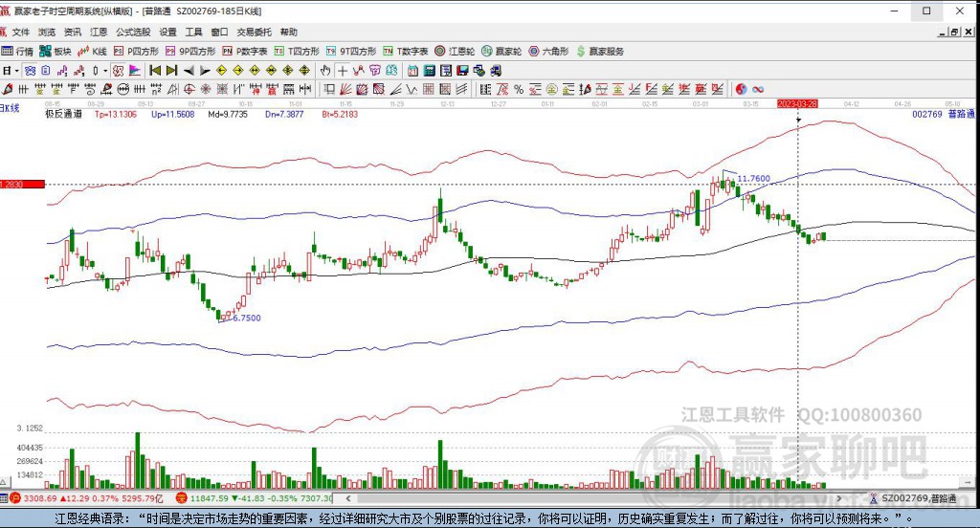The image size is (980, 528).
Task: Step right with the black arrow
Action: (x=205, y=71)
